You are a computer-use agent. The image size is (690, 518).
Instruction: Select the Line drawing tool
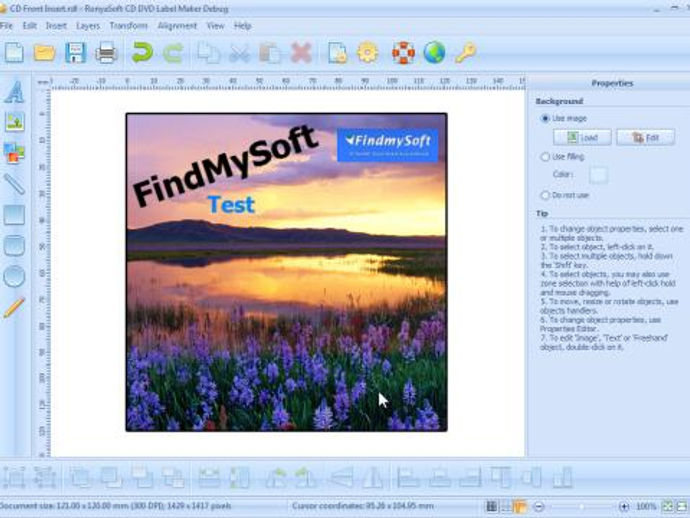[x=14, y=184]
